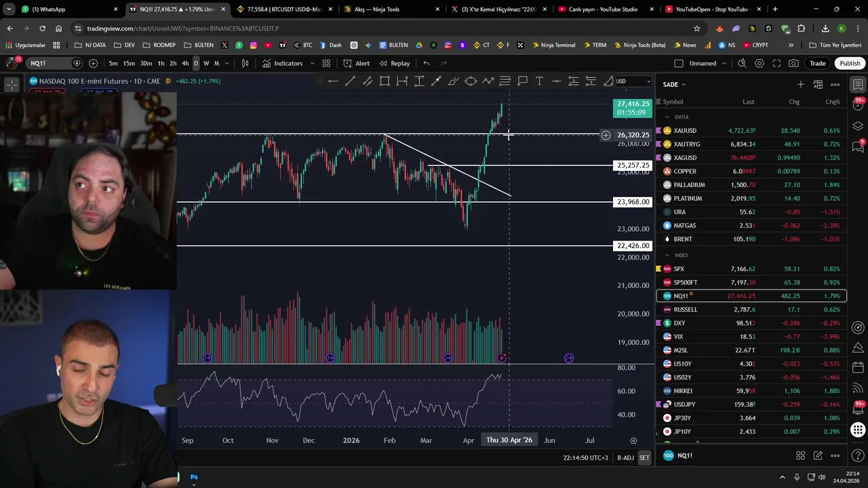The width and height of the screenshot is (868, 488).
Task: Open the SADE watchlist dropdown
Action: tap(674, 84)
